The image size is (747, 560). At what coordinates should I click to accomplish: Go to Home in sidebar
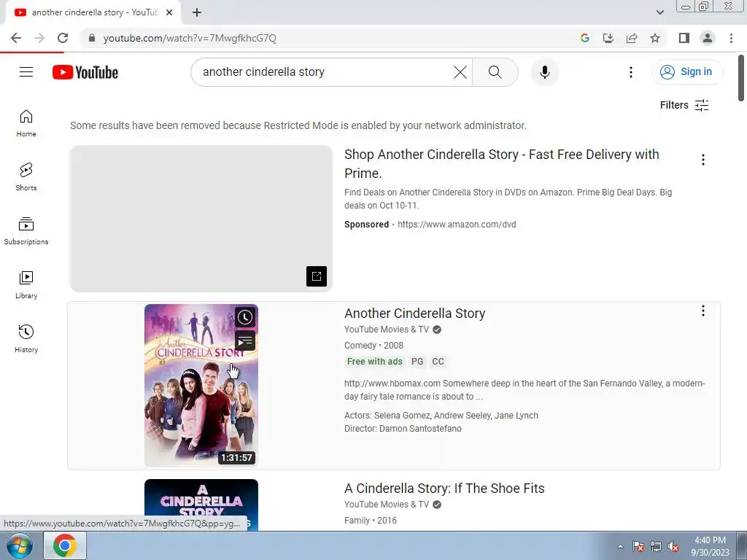coord(26,123)
